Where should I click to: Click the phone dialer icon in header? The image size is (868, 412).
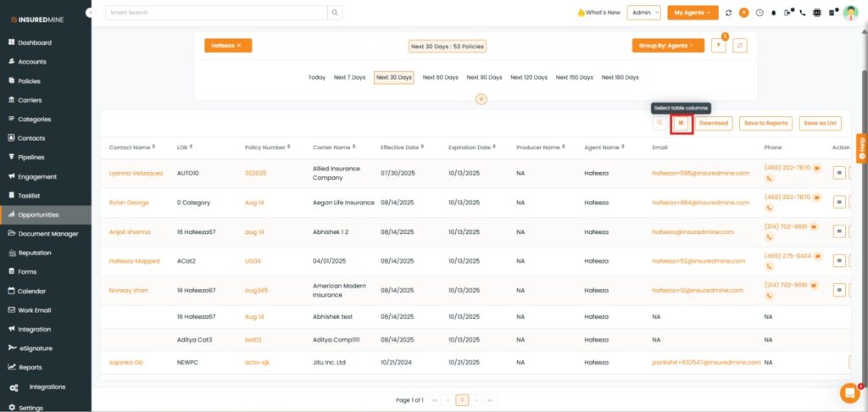803,13
